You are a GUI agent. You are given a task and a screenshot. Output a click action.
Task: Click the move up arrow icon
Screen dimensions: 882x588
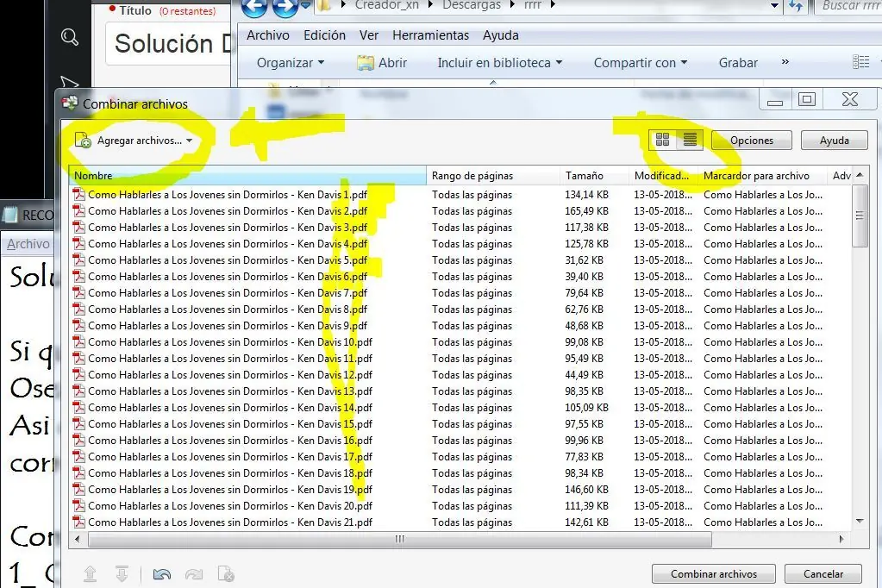90,574
